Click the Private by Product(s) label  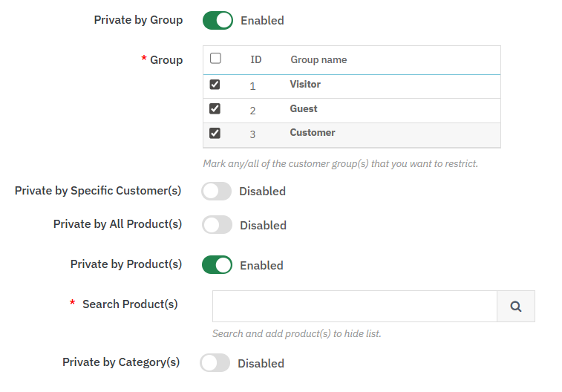pyautogui.click(x=125, y=264)
